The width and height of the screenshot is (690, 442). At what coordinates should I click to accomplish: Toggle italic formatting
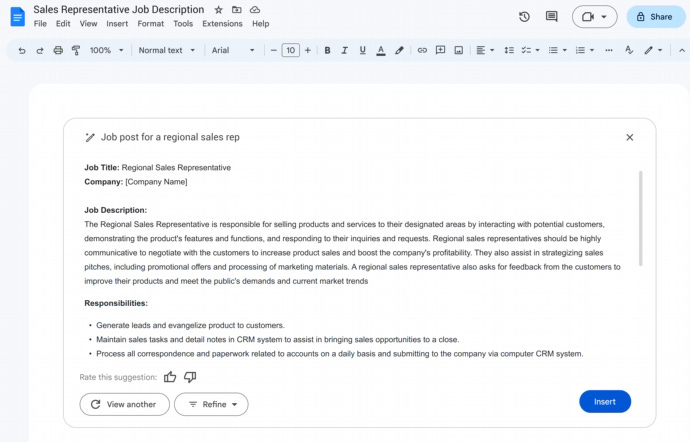345,50
